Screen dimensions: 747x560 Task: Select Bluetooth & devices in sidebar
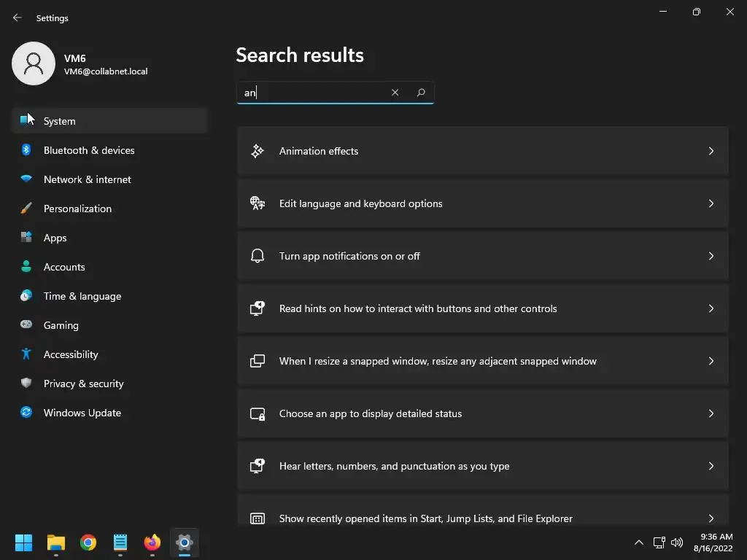pos(89,150)
